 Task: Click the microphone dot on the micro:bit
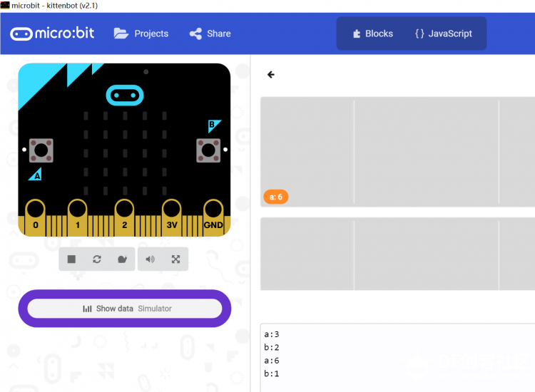(146, 72)
